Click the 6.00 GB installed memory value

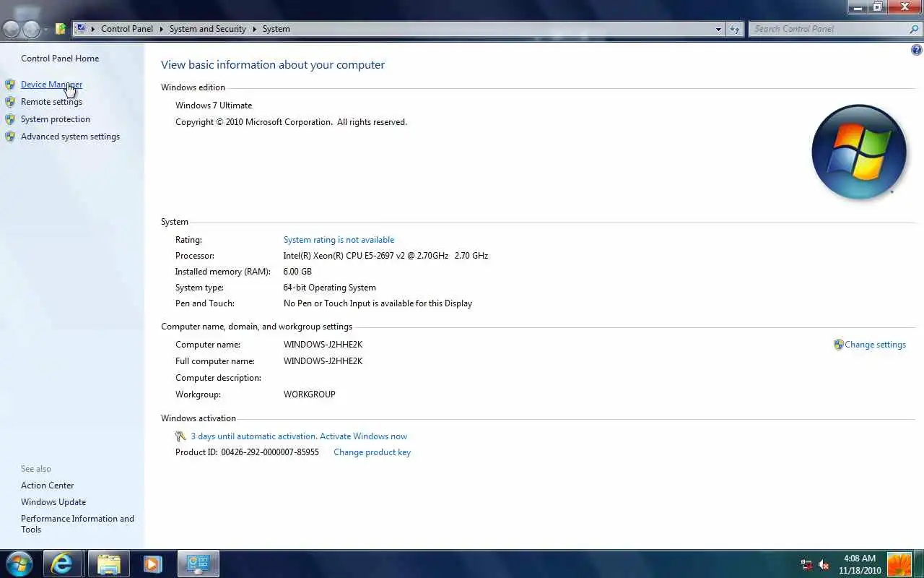click(x=297, y=272)
